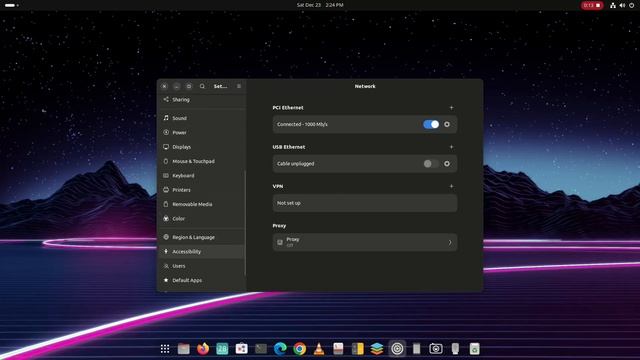Launch the Screenshot camera app in dock
The width and height of the screenshot is (640, 360).
click(436, 349)
